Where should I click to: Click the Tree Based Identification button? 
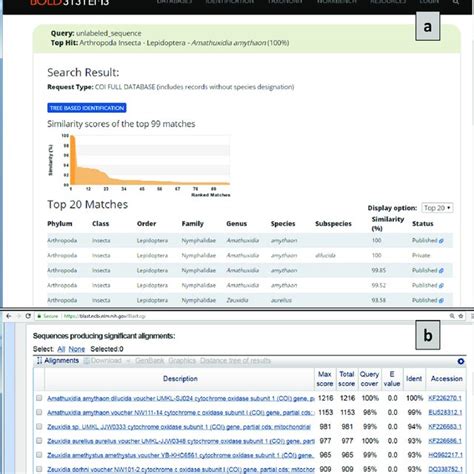click(x=87, y=108)
